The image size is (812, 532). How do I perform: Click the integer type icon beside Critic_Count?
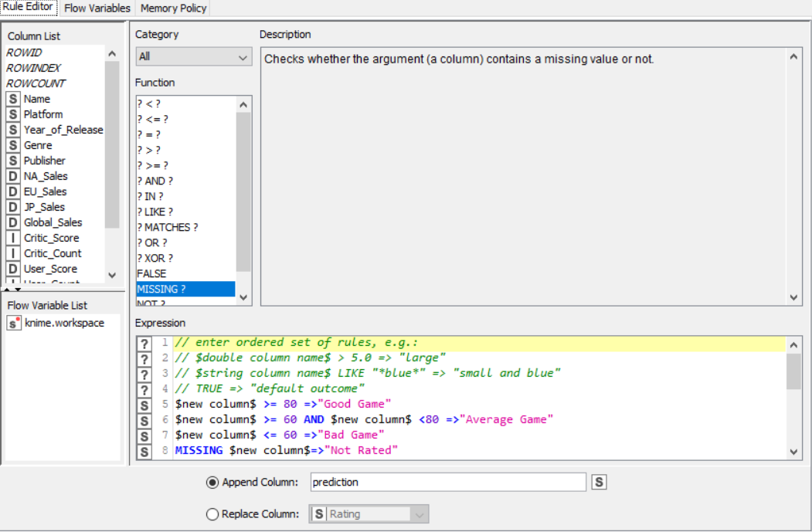click(13, 253)
